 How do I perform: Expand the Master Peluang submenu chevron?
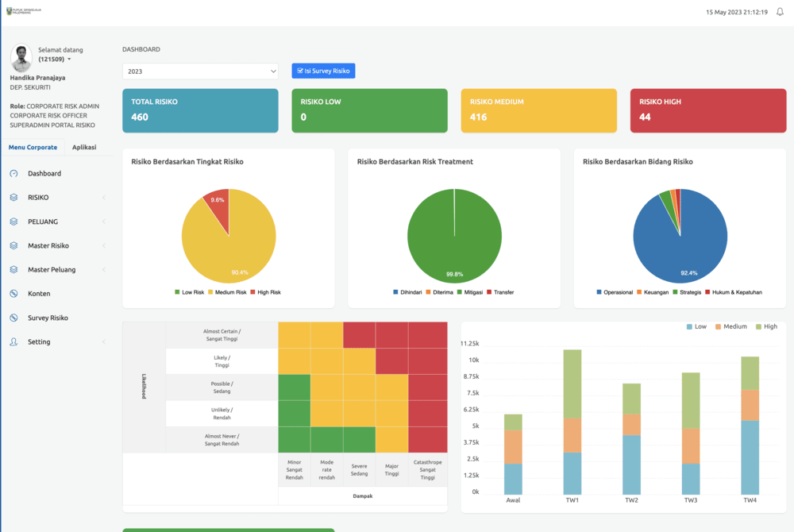[104, 270]
